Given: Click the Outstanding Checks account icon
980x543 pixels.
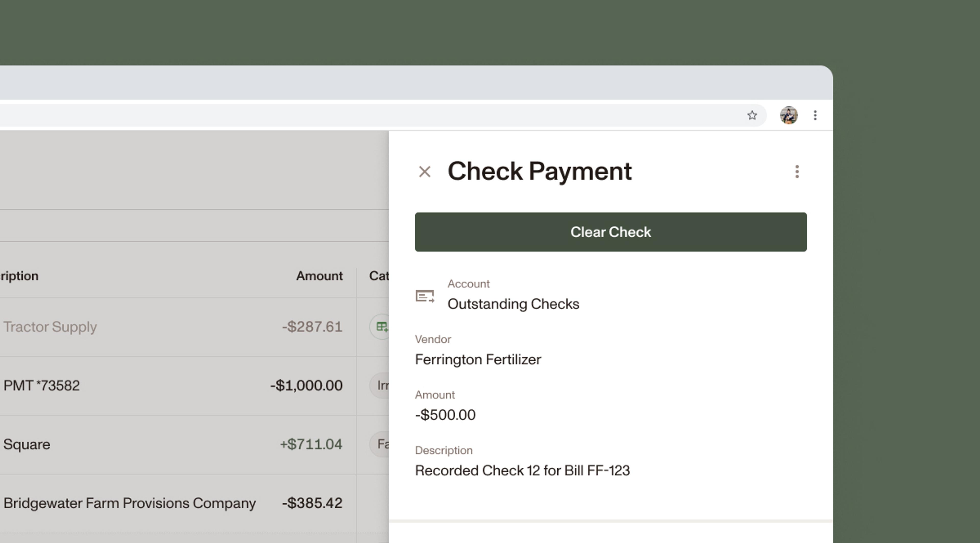Looking at the screenshot, I should [425, 296].
